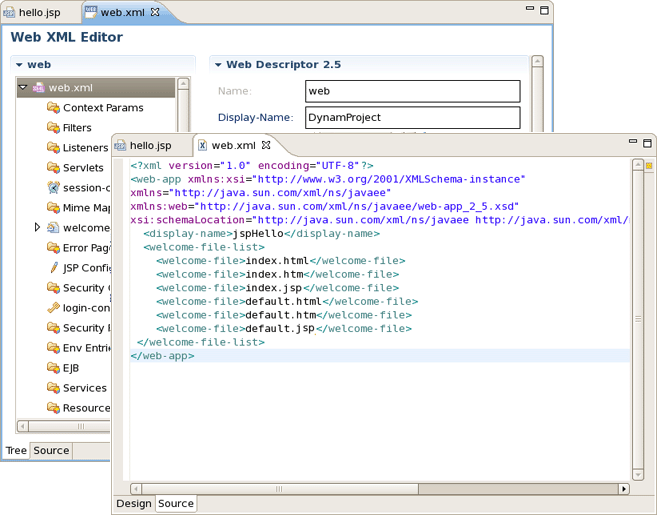The width and height of the screenshot is (657, 516).
Task: Click the JSP Config pencil icon
Action: [53, 268]
